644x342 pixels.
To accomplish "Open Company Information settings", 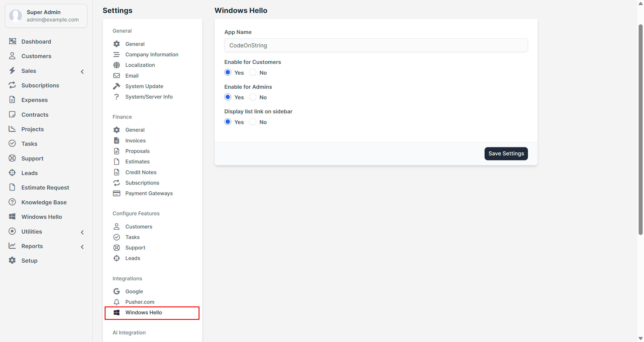I will [x=152, y=55].
